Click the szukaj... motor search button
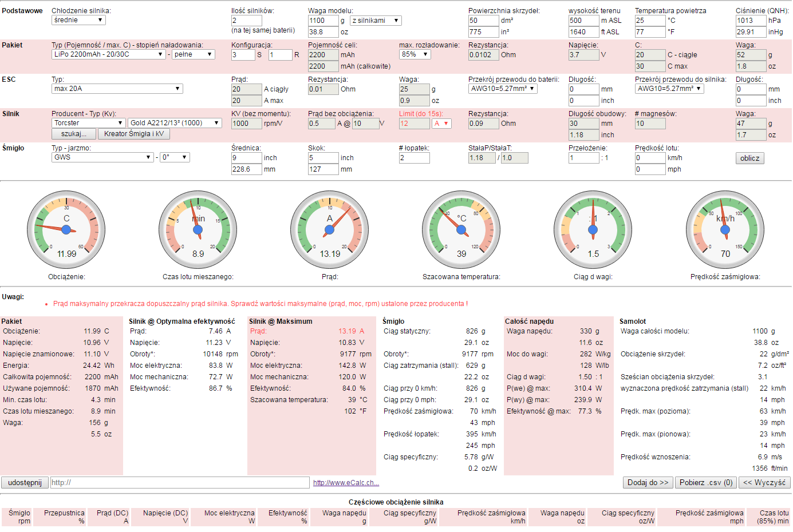Viewport: 793px width, 532px height. [x=74, y=134]
